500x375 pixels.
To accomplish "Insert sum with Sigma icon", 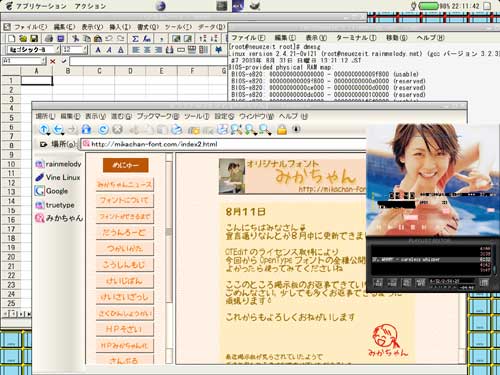I will 135,39.
